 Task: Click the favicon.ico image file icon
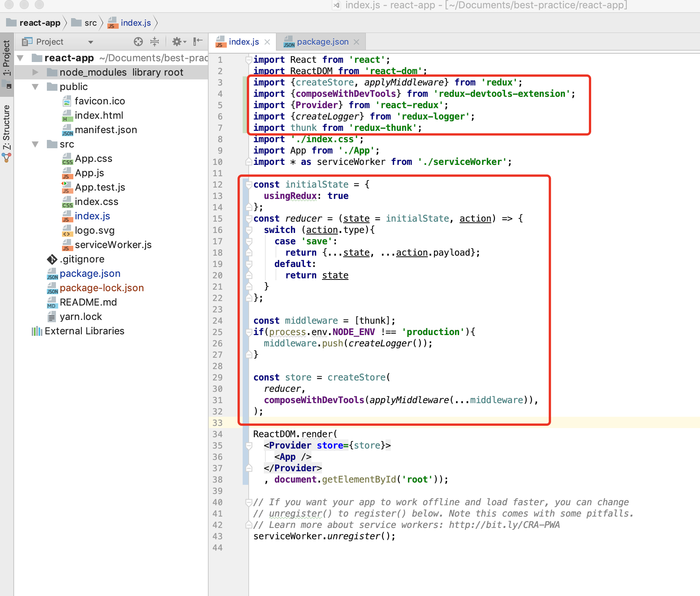67,101
